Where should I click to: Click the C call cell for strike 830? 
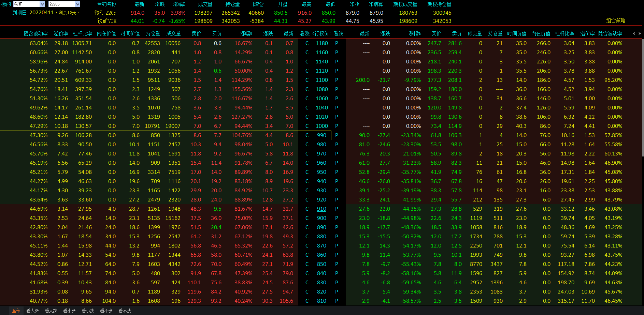click(307, 282)
